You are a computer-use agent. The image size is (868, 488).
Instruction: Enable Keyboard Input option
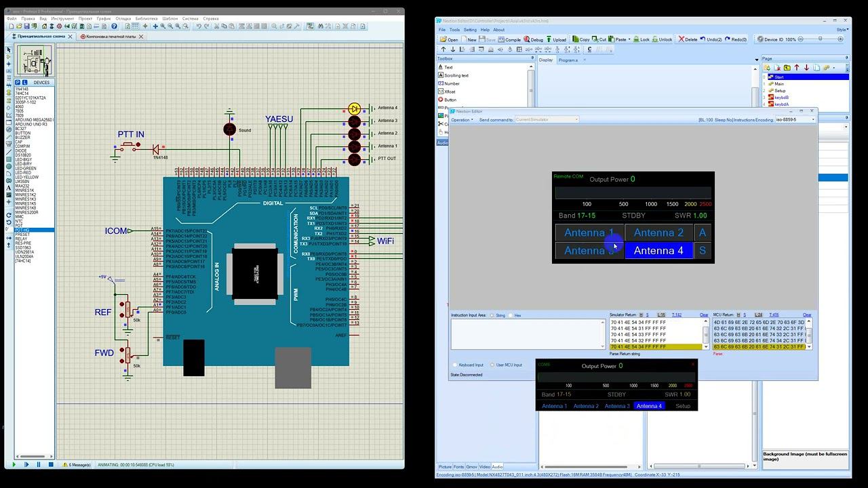coord(455,365)
